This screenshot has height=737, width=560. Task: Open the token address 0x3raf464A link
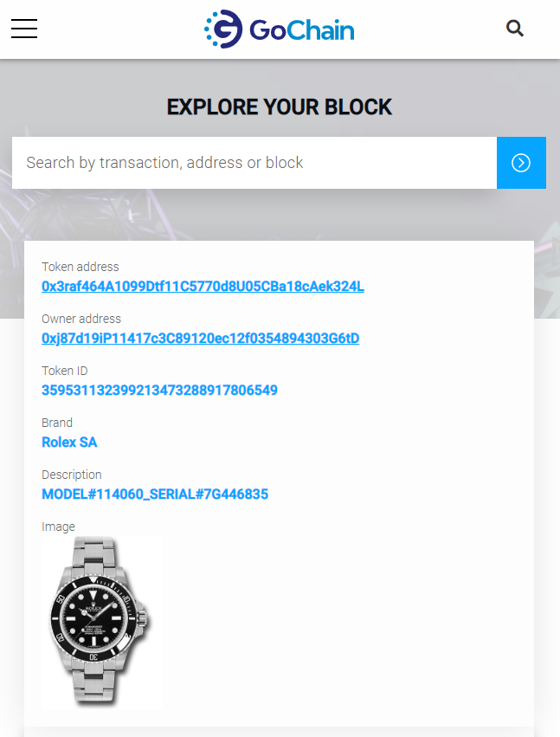pos(203,286)
